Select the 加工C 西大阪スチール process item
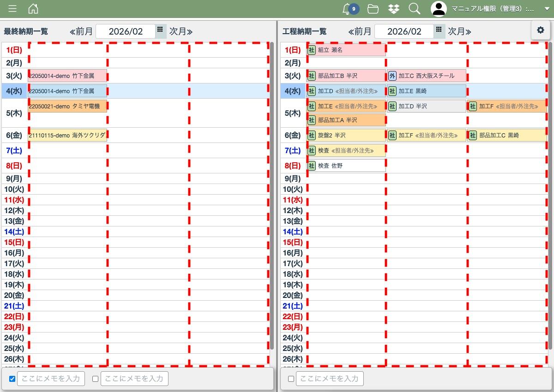The height and width of the screenshot is (392, 554). tap(427, 76)
